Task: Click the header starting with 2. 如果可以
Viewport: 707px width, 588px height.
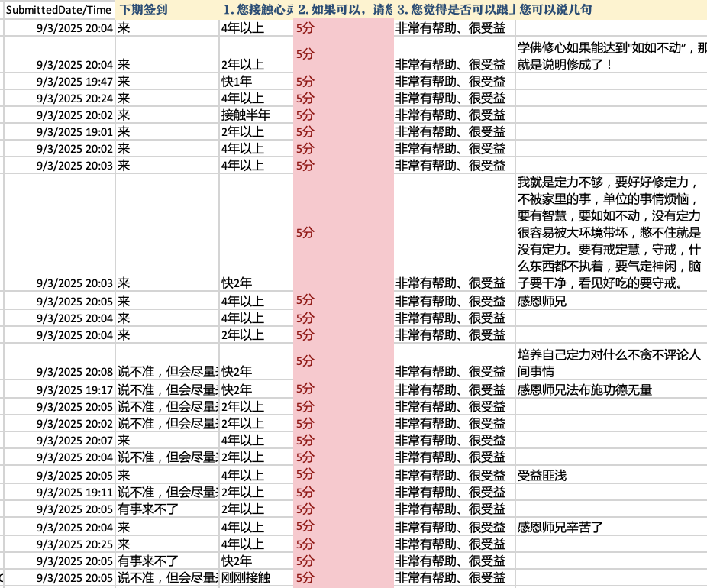Action: point(344,9)
